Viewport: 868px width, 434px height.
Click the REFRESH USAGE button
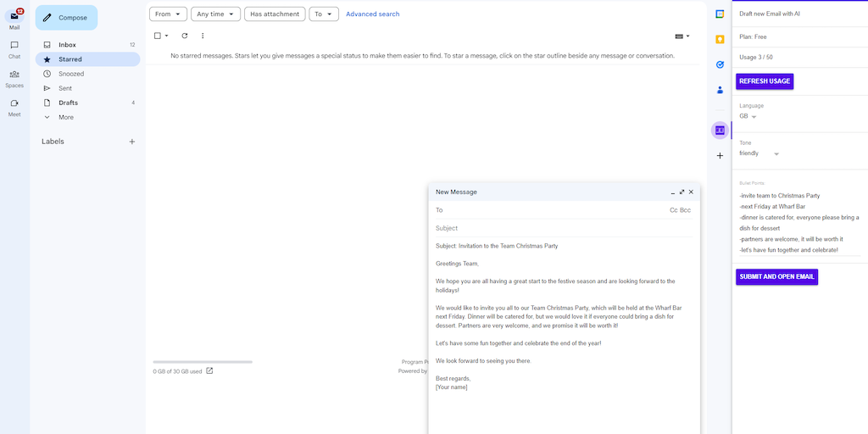pos(765,81)
